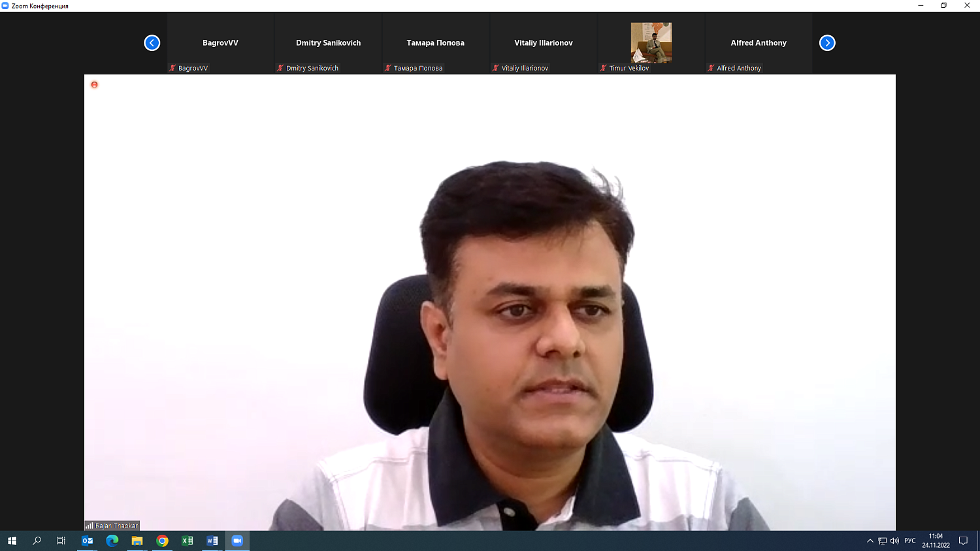Image resolution: width=980 pixels, height=551 pixels.
Task: Click the Rajan Thaokar speaker name label
Action: (x=117, y=526)
